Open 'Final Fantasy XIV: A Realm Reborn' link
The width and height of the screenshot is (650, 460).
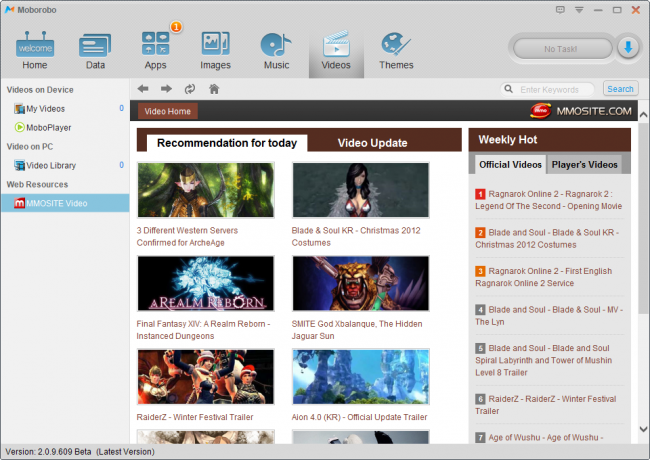[x=203, y=330]
